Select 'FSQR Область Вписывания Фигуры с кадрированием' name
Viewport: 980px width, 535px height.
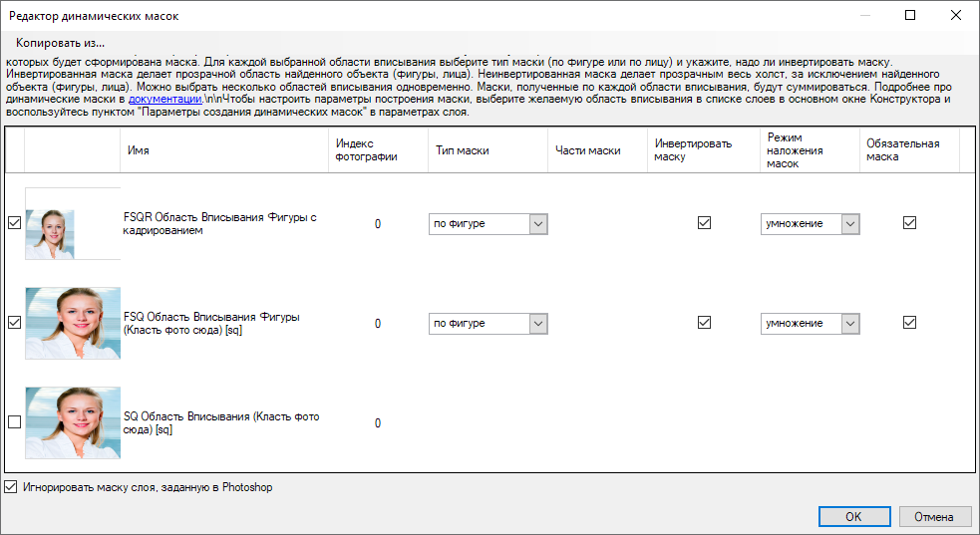tap(220, 224)
